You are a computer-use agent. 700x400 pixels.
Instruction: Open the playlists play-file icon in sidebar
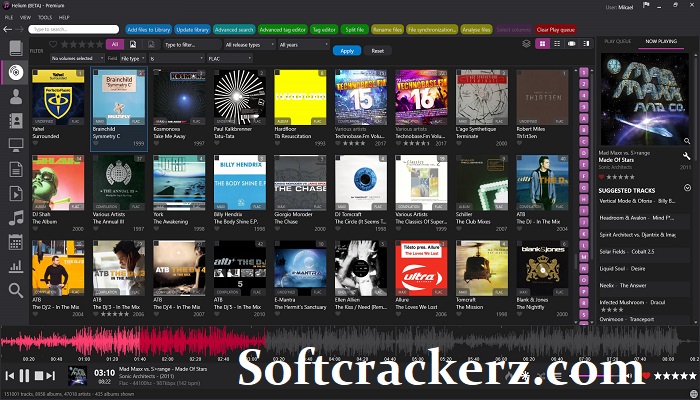point(16,194)
